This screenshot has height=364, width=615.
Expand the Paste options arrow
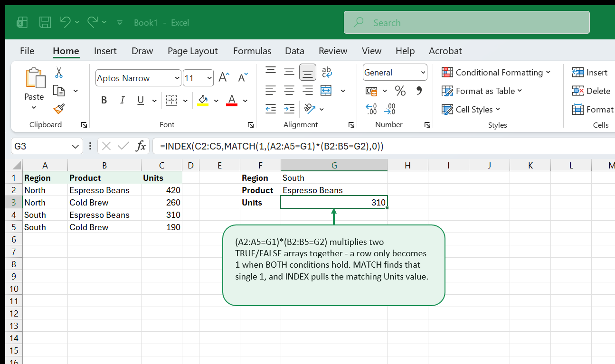point(34,108)
